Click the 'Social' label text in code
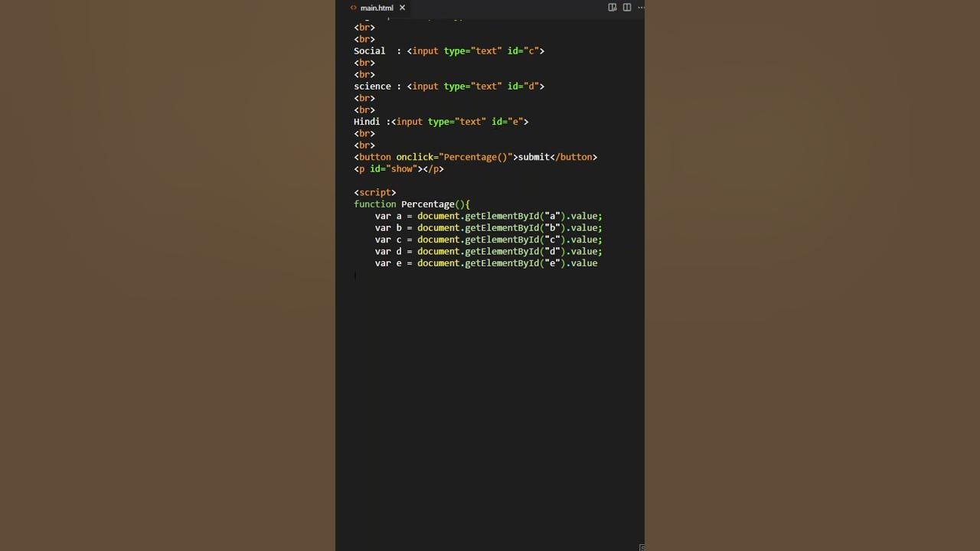 (370, 51)
